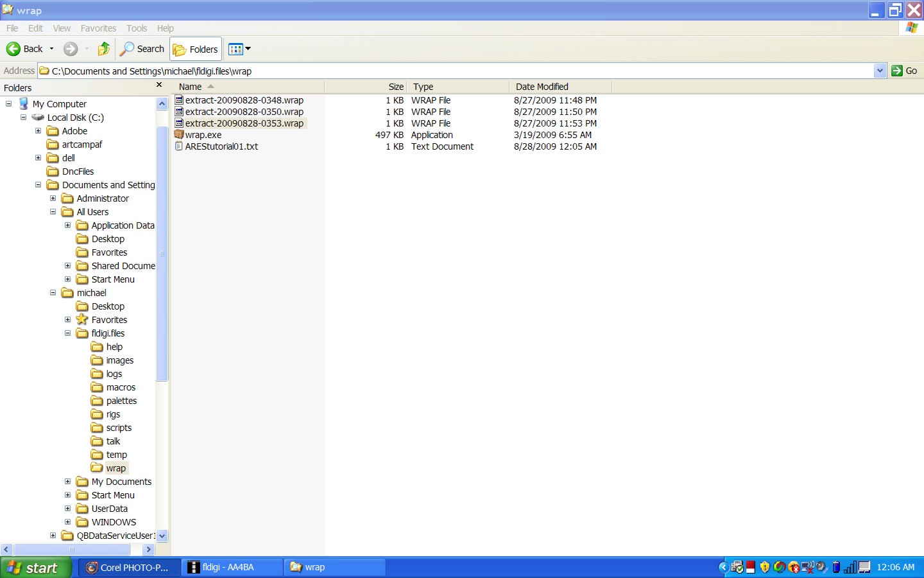
Task: Sort files by Date Modified column
Action: tap(561, 87)
